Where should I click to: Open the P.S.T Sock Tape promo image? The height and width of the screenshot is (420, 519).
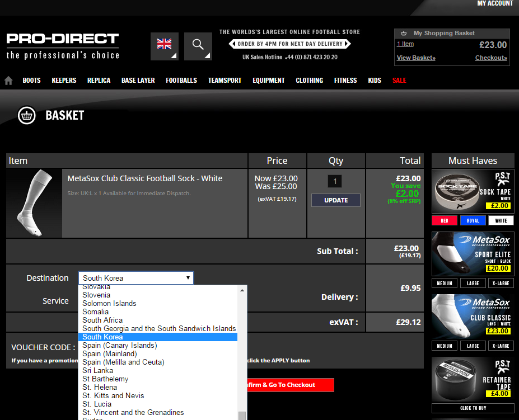(473, 191)
